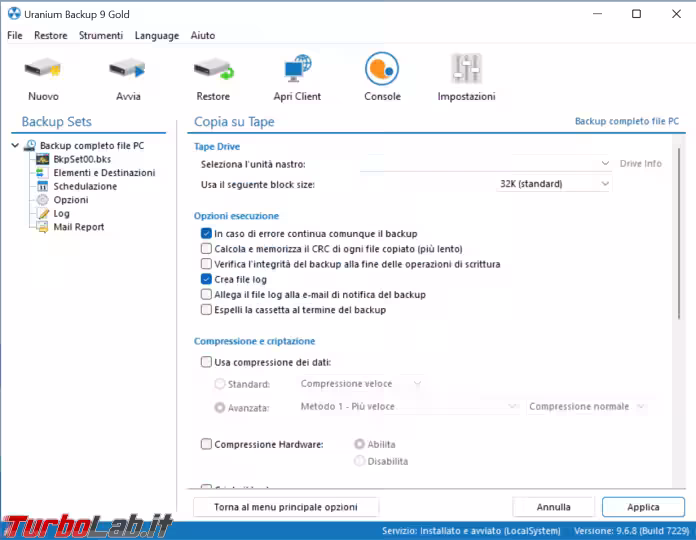Click the 'Backup completo file PC' header link

coord(627,121)
